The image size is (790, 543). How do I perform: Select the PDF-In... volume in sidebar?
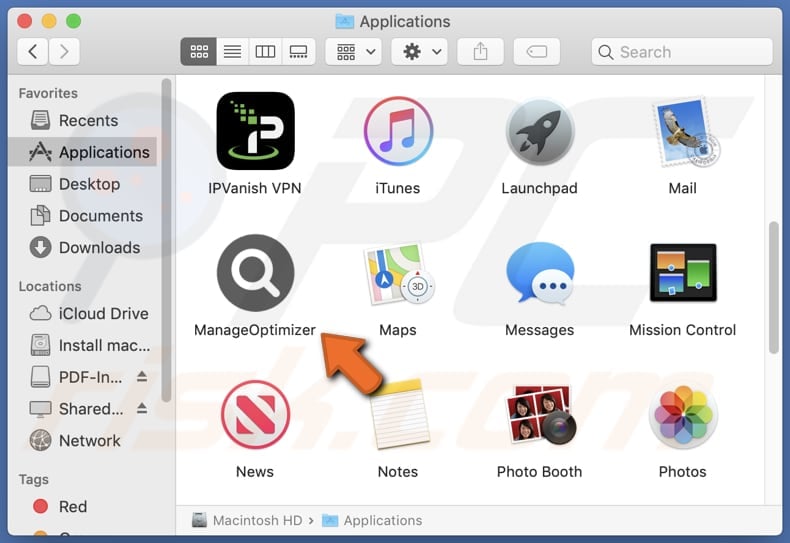coord(76,377)
